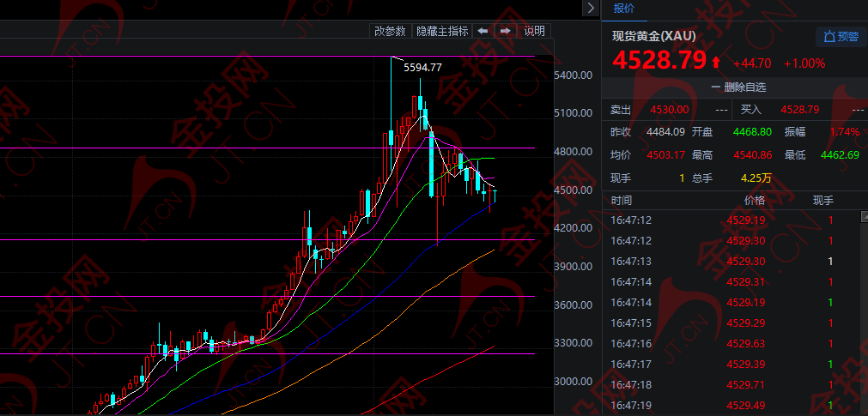Click the 5594.77 high price label
This screenshot has height=416, width=868.
pyautogui.click(x=422, y=68)
